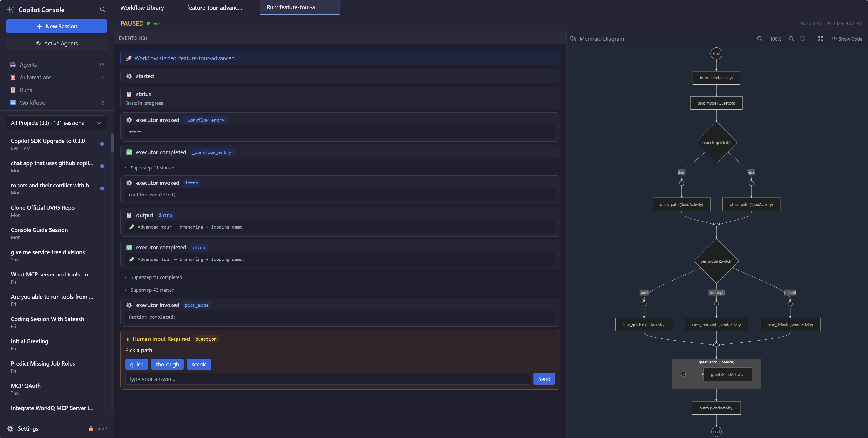Click the Workflow started: feature-tour-advanced event
Image resolution: width=868 pixels, height=438 pixels.
click(x=340, y=58)
